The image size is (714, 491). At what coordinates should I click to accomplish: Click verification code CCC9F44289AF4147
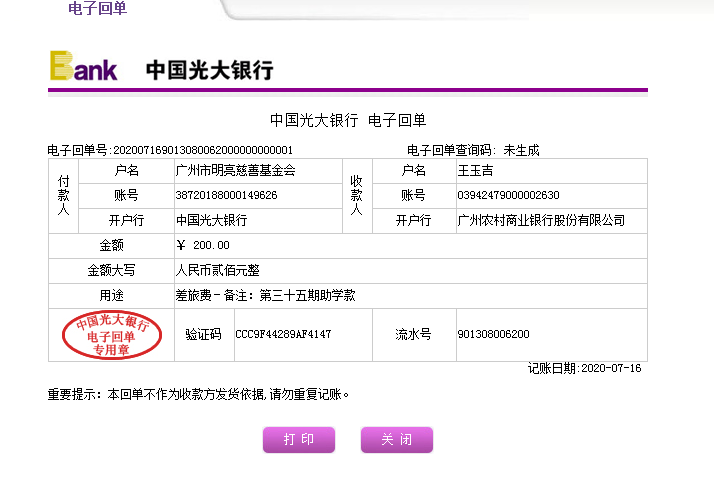[x=283, y=334]
